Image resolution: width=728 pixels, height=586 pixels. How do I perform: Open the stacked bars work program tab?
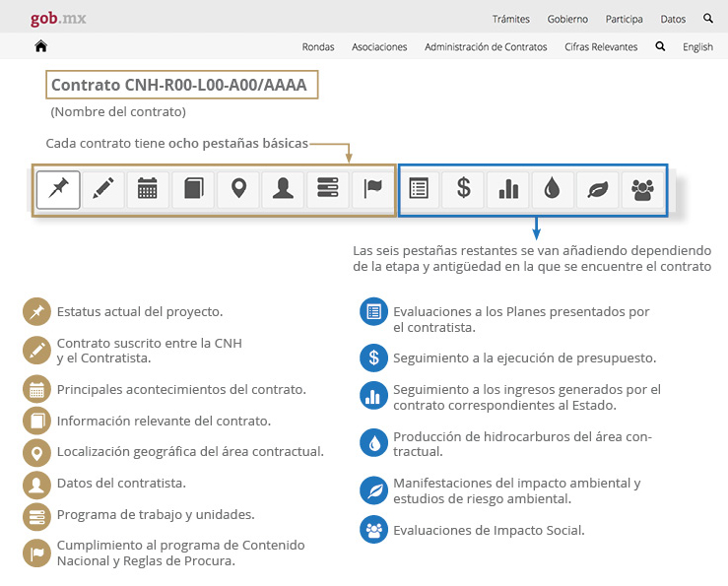pyautogui.click(x=328, y=189)
